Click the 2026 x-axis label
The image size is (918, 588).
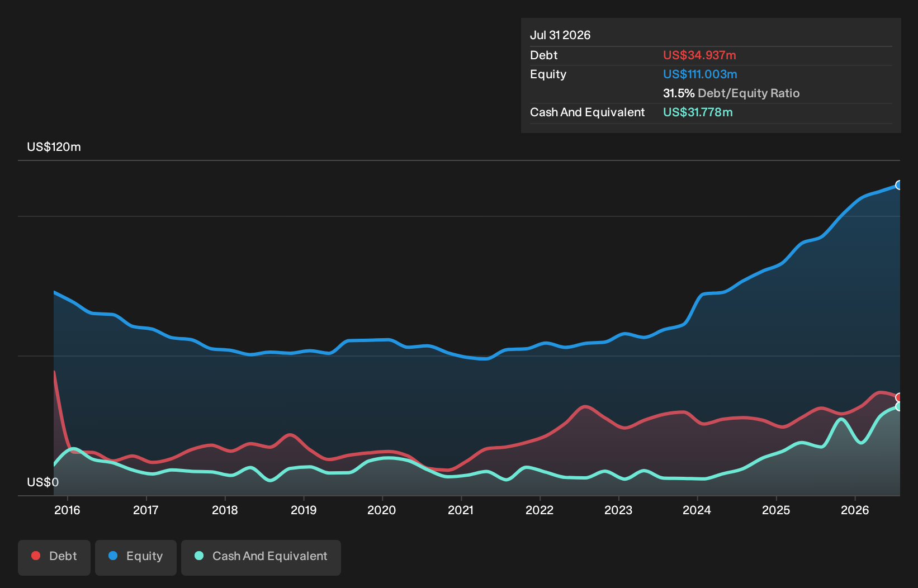pos(855,510)
